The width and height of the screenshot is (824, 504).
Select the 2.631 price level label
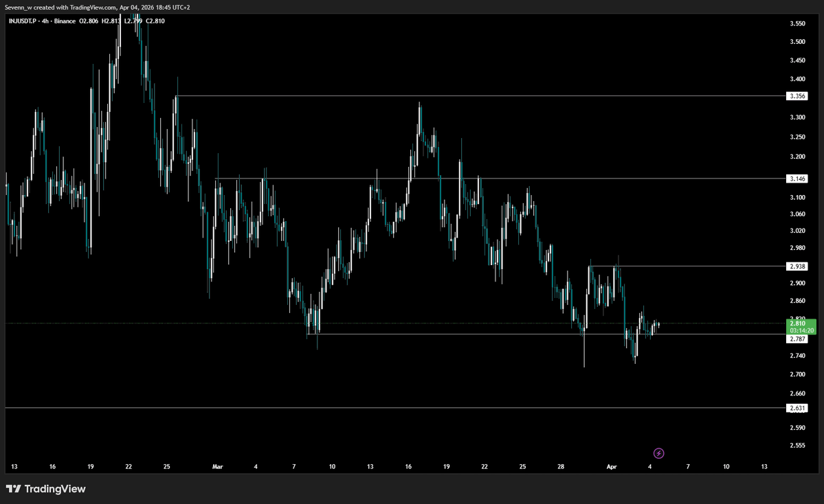coord(797,408)
